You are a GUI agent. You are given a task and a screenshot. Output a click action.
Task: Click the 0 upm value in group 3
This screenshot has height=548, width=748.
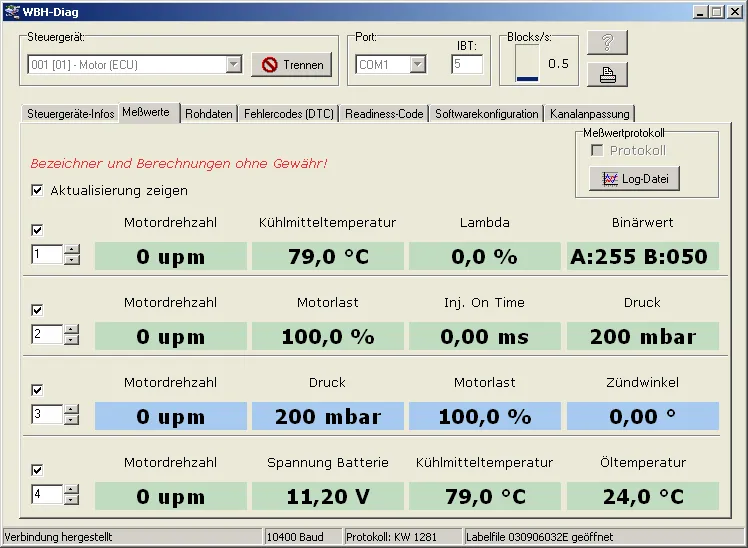tap(171, 416)
